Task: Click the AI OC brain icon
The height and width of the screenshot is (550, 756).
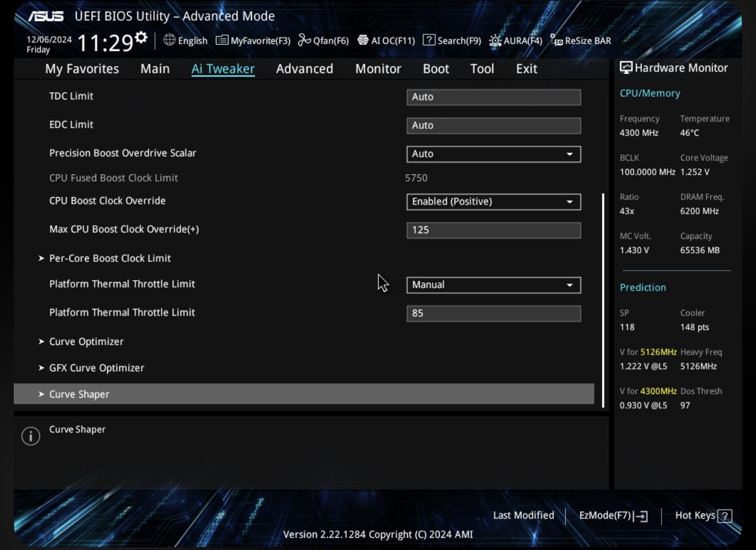Action: 363,40
